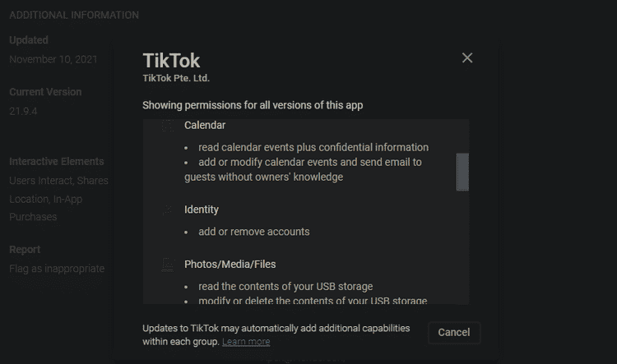Click 'read the contents of your USB storage'
The width and height of the screenshot is (617, 364).
click(285, 286)
